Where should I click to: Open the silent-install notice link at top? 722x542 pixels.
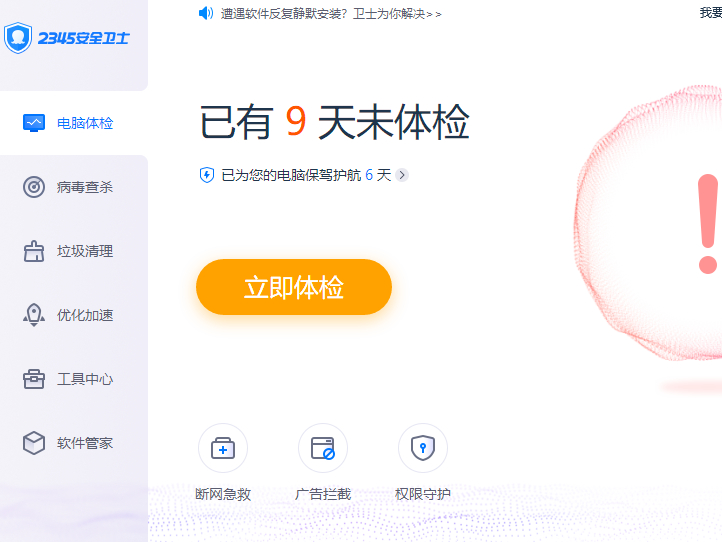click(x=331, y=14)
